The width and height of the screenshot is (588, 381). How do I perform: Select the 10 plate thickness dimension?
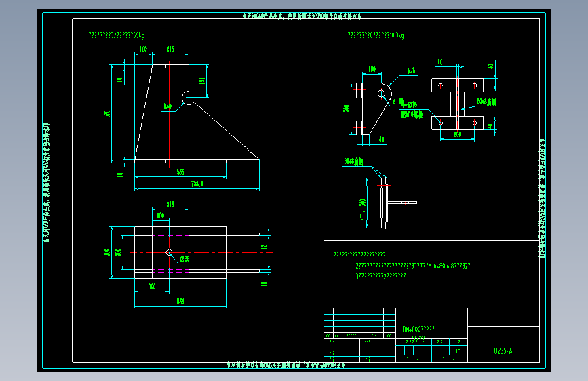tap(440, 62)
